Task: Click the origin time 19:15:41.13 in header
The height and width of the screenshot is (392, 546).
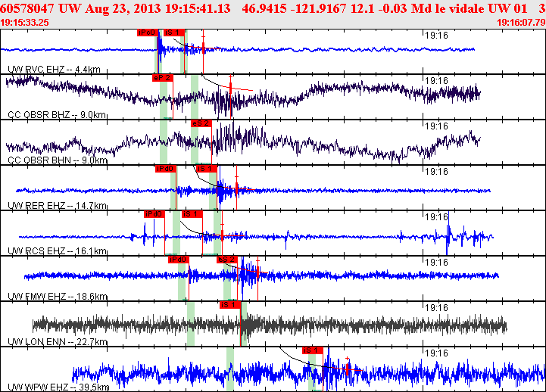Action: 198,8
